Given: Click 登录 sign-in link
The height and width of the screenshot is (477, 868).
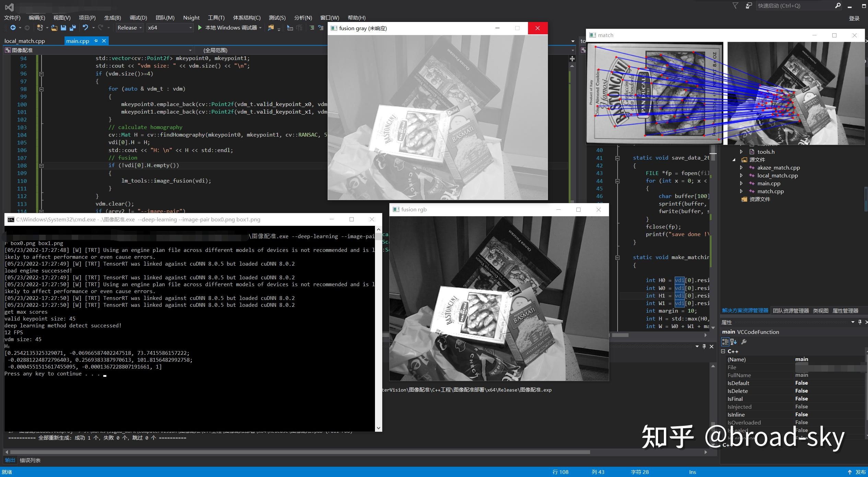Looking at the screenshot, I should [x=854, y=19].
